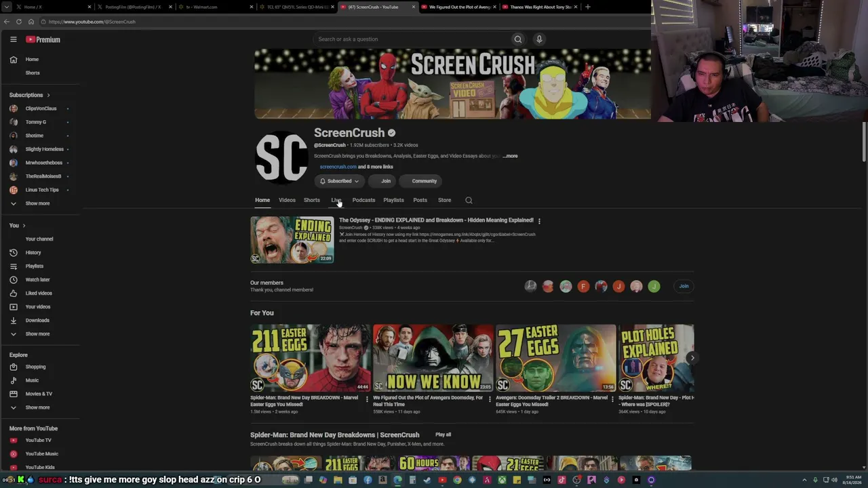Open menu for Doomsday Trailer 2 video
The width and height of the screenshot is (868, 488).
point(612,399)
